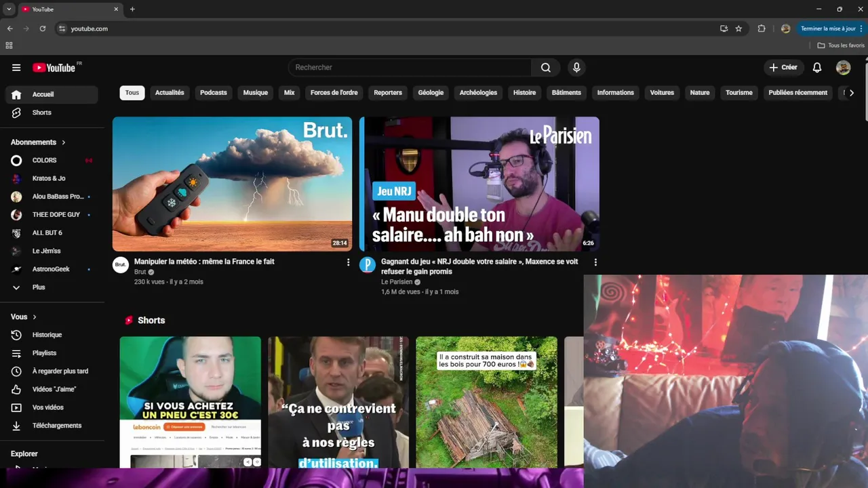Select the Géologie filter chip
The width and height of the screenshot is (868, 488).
(431, 93)
